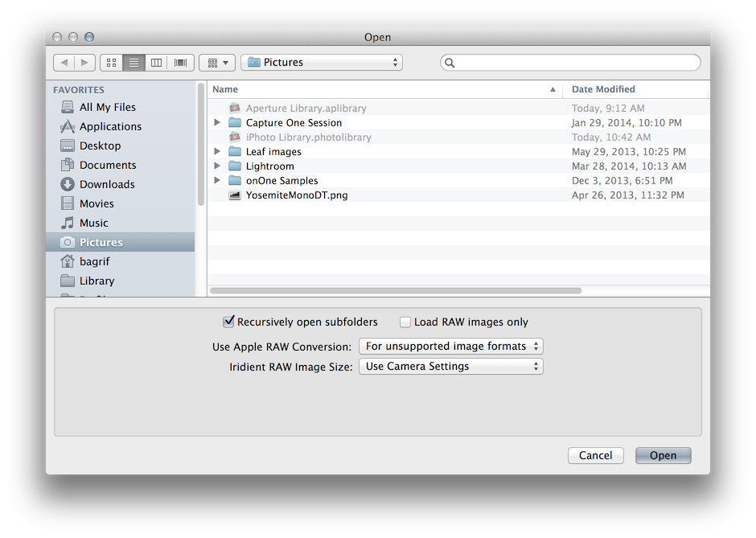Disable Recursively open subfolders checkbox
Image resolution: width=756 pixels, height=538 pixels.
[228, 322]
